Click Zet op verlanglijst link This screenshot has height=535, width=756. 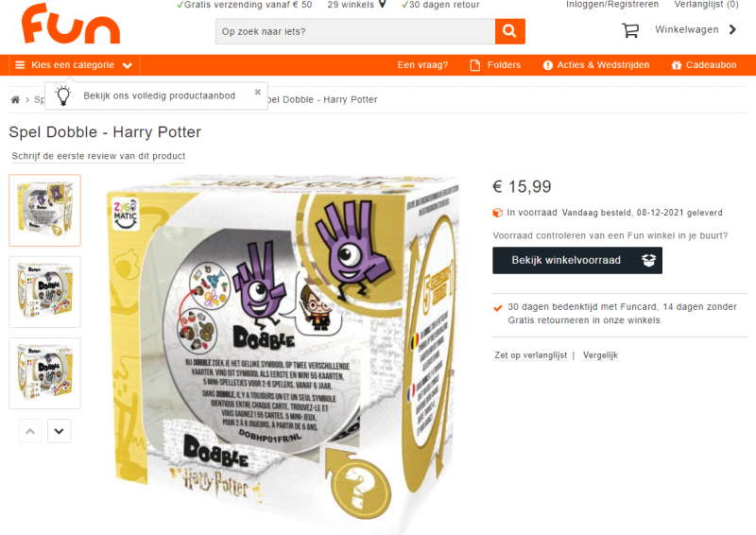530,355
